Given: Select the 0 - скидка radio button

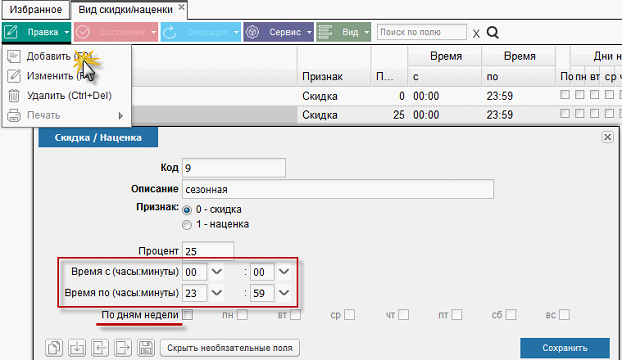Looking at the screenshot, I should [186, 210].
